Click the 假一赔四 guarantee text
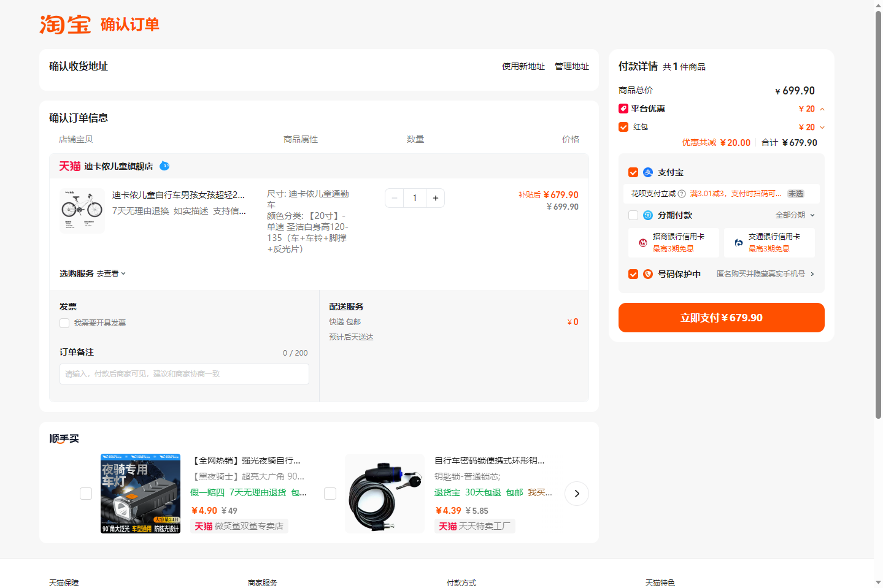The width and height of the screenshot is (883, 588). 207,492
